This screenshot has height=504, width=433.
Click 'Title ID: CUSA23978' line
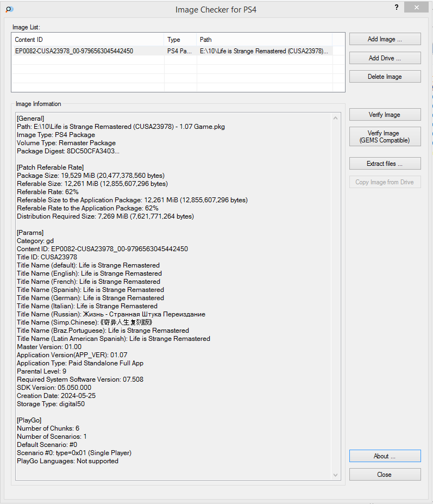click(47, 257)
